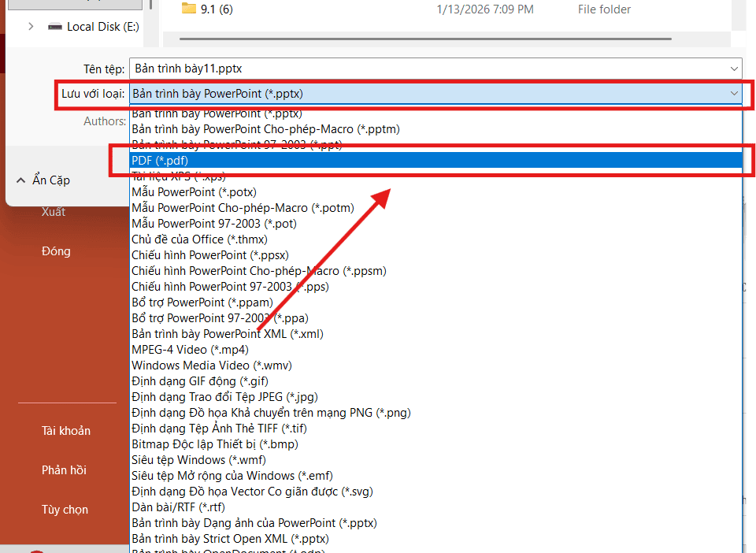Open Phản hồi page
756x553 pixels.
click(64, 470)
